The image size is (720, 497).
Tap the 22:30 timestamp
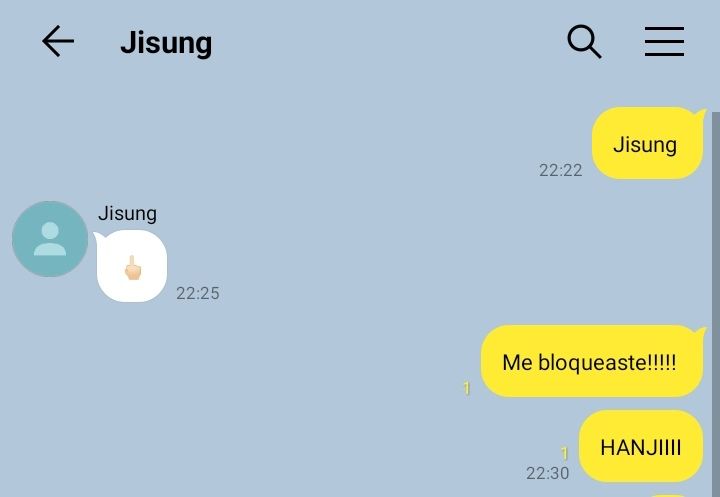pyautogui.click(x=547, y=473)
